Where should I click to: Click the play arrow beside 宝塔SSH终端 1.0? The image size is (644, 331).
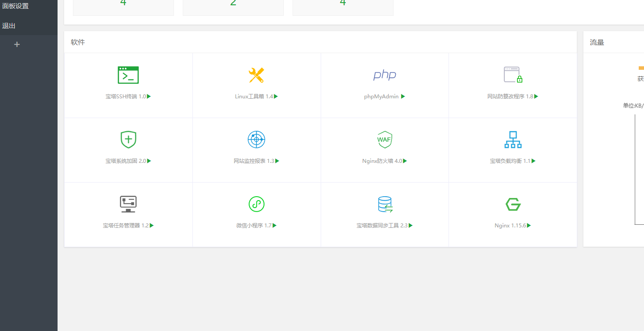pos(149,97)
